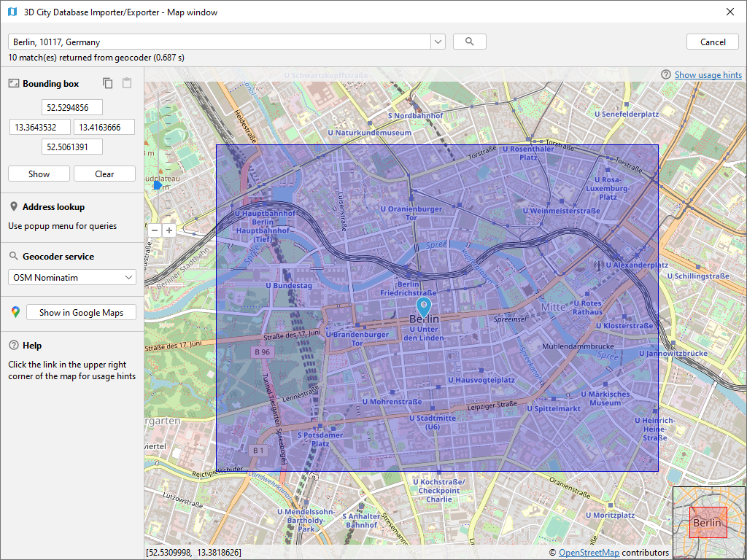Click the Berlin overview minimap thumbnail
The height and width of the screenshot is (560, 747).
[x=709, y=522]
